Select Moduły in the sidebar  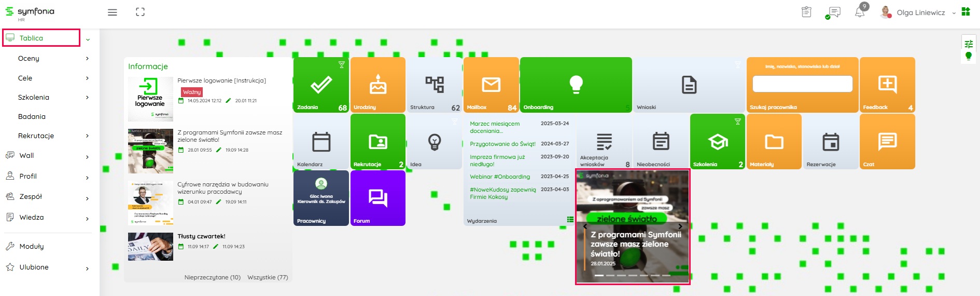pos(32,247)
